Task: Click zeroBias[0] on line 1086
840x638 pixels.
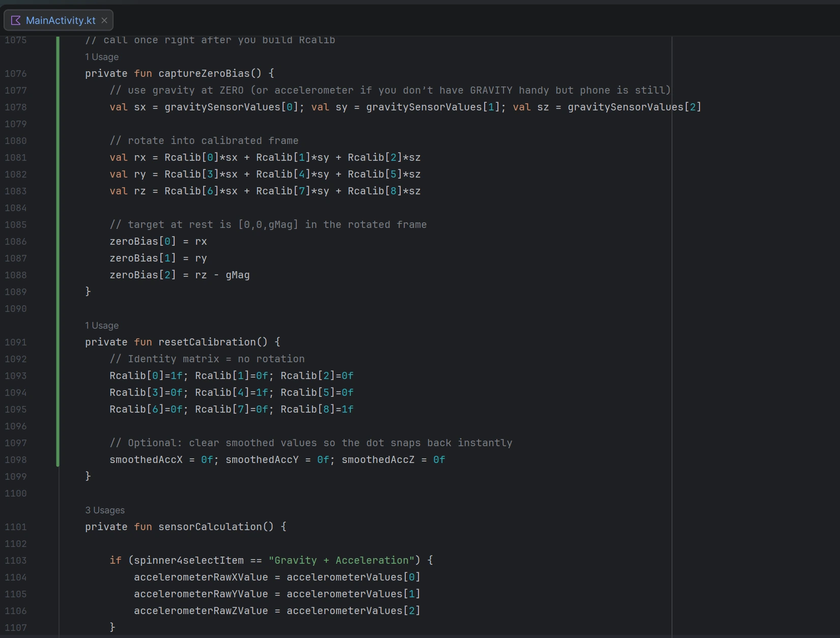Action: point(143,241)
